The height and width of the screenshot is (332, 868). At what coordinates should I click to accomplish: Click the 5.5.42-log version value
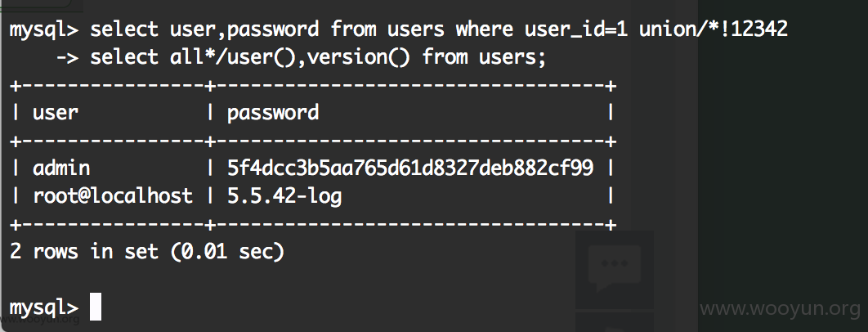pos(284,197)
